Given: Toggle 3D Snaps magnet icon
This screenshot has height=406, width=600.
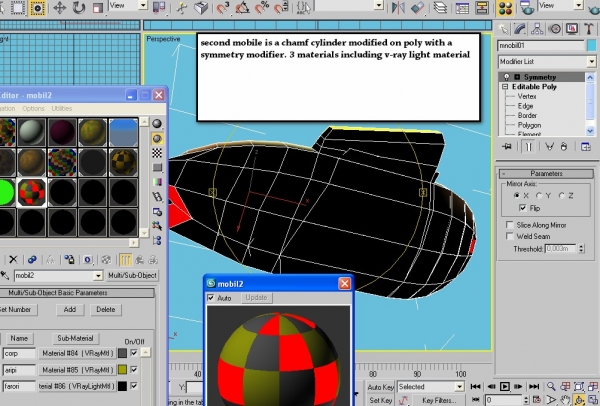Looking at the screenshot, I should [x=223, y=7].
